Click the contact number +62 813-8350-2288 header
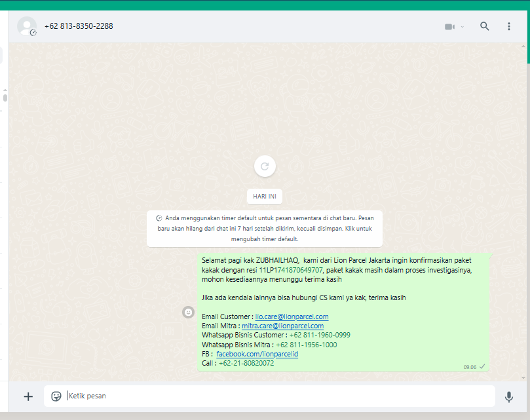This screenshot has height=420, width=530. pyautogui.click(x=79, y=26)
